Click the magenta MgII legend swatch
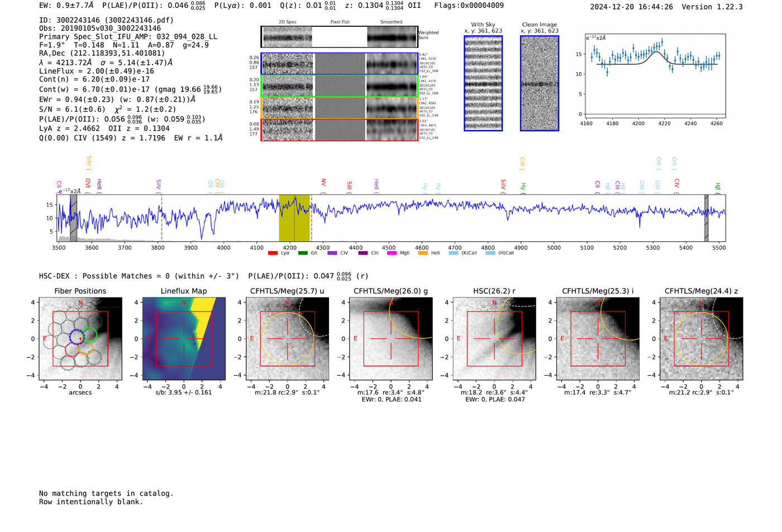Viewport: 782px width, 532px height. [392, 253]
